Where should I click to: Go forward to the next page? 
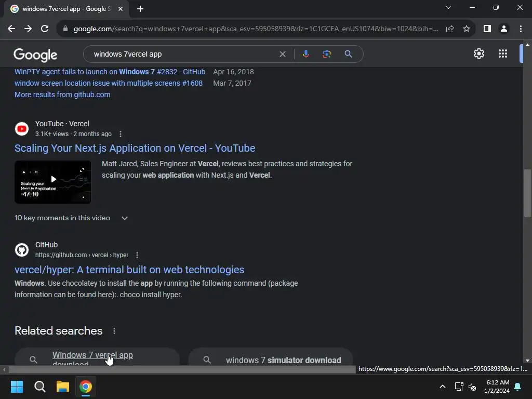tap(28, 29)
